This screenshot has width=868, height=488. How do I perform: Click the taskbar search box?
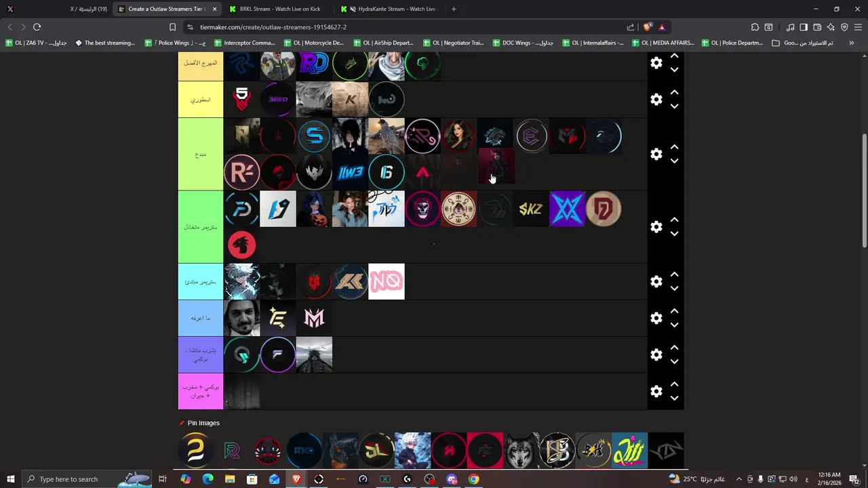click(87, 479)
